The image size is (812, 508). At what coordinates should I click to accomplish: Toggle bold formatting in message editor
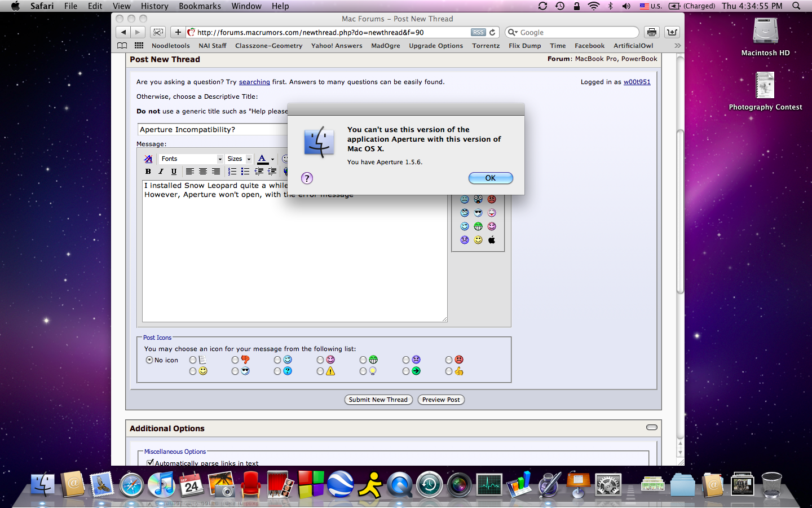[x=148, y=172]
